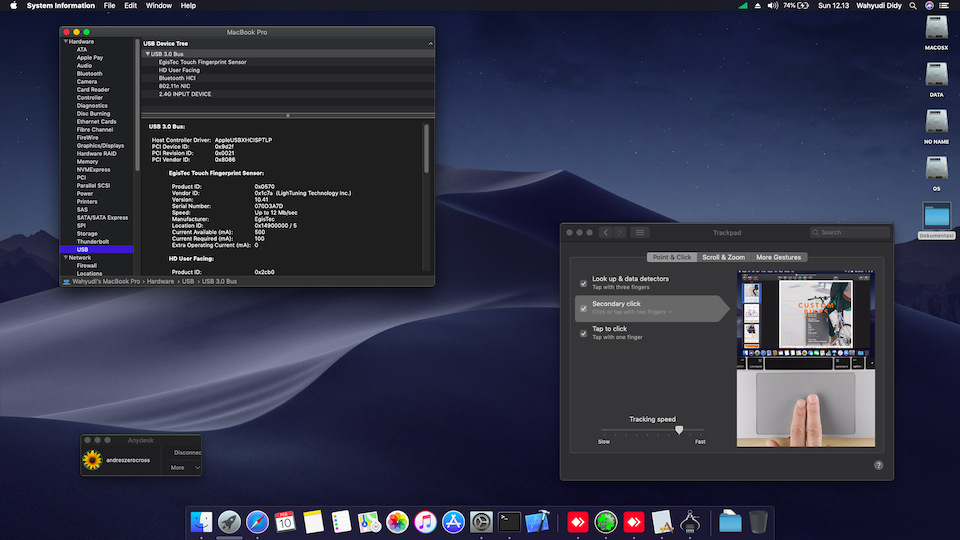Open the blue folder stack in the dock
This screenshot has height=540, width=960.
pos(730,522)
